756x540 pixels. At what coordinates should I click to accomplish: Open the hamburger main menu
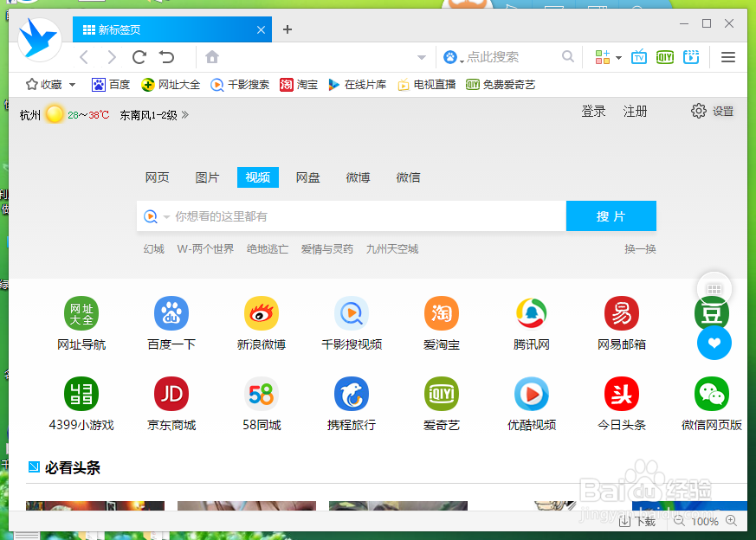728,57
